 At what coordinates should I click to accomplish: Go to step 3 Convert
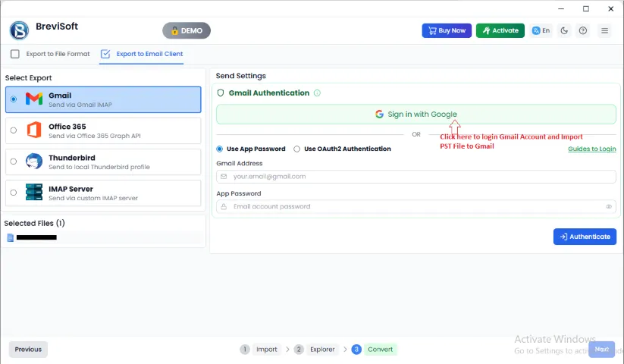(x=374, y=350)
